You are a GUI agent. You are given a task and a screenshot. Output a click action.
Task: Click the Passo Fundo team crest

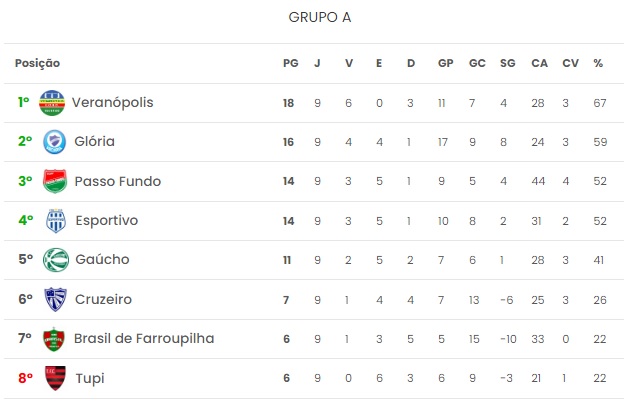coord(55,181)
